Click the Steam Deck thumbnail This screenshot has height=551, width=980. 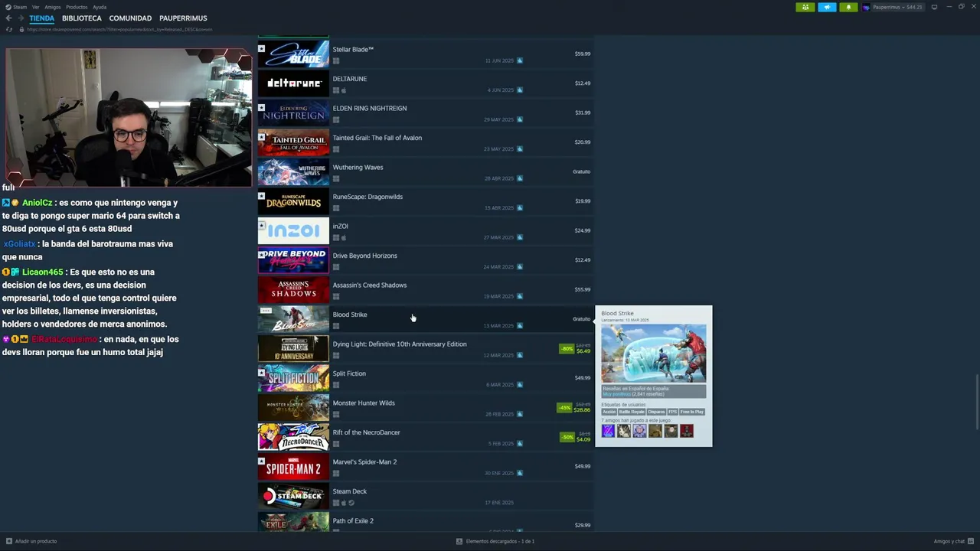click(293, 496)
